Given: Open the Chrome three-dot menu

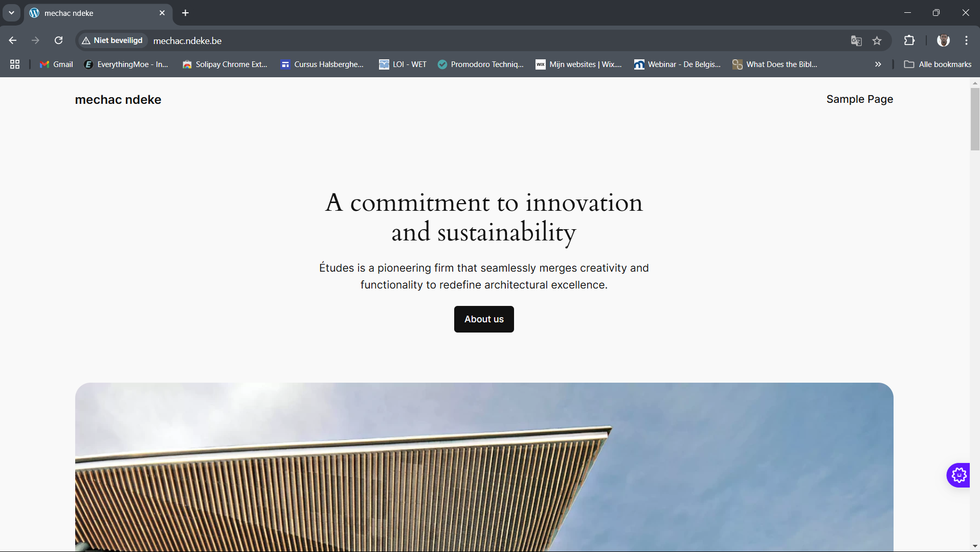Looking at the screenshot, I should pyautogui.click(x=966, y=40).
